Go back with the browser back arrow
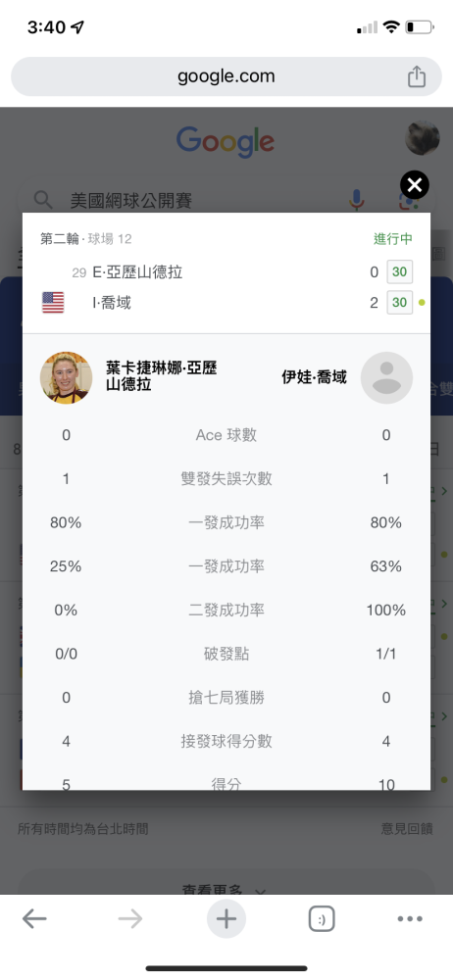453x980 pixels. pyautogui.click(x=34, y=919)
